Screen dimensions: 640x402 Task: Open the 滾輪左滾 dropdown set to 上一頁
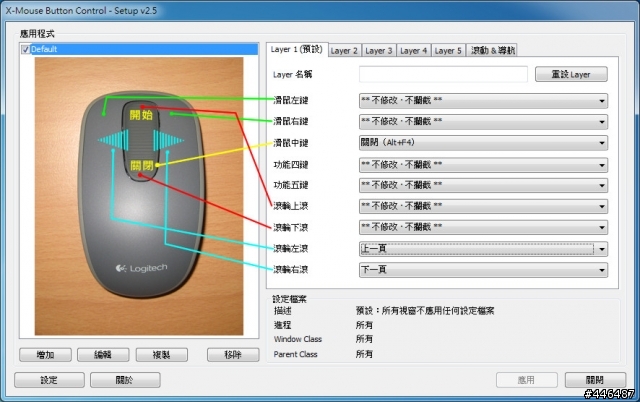pyautogui.click(x=483, y=249)
